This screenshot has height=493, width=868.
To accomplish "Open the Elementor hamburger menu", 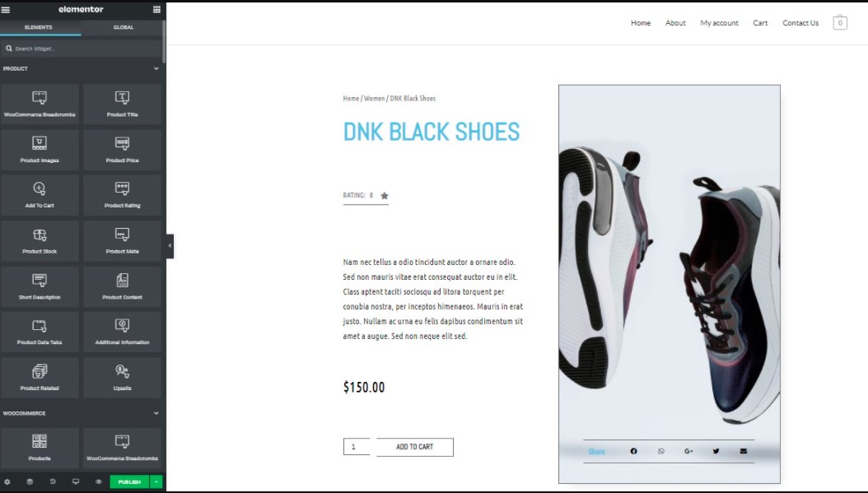I will coord(6,9).
